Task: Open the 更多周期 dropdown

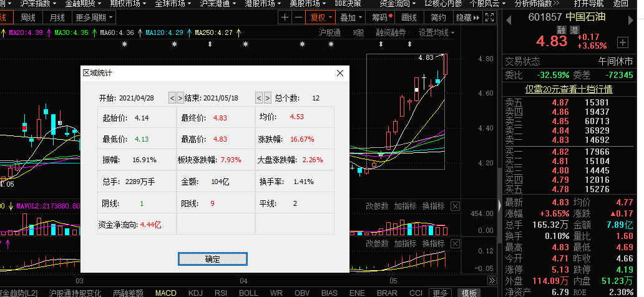Action: click(94, 17)
